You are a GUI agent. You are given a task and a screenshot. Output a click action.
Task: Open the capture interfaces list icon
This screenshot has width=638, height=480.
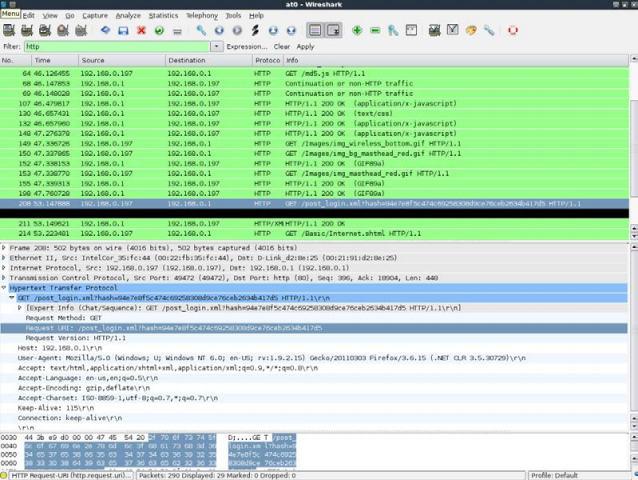point(9,30)
